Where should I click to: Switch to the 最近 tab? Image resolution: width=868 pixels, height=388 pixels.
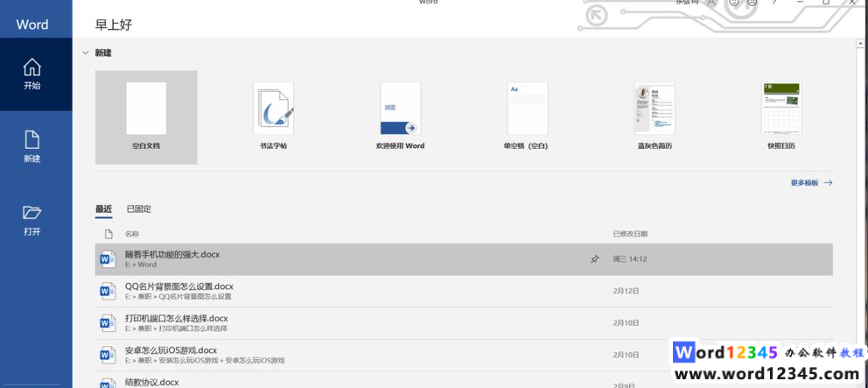103,209
